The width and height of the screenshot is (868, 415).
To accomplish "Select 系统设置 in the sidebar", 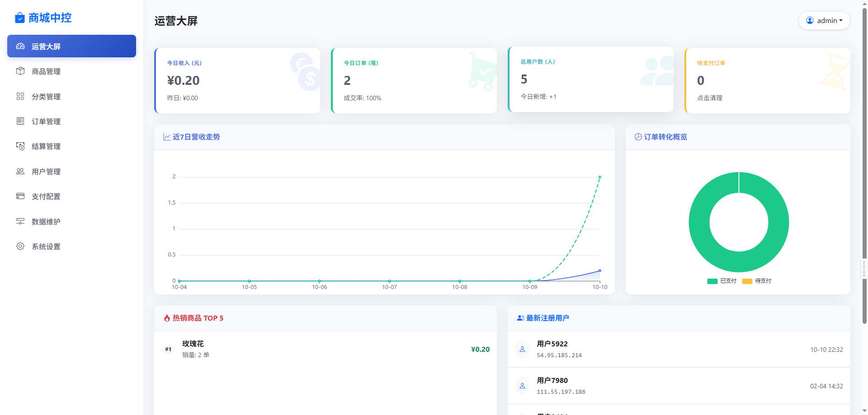I will [71, 246].
